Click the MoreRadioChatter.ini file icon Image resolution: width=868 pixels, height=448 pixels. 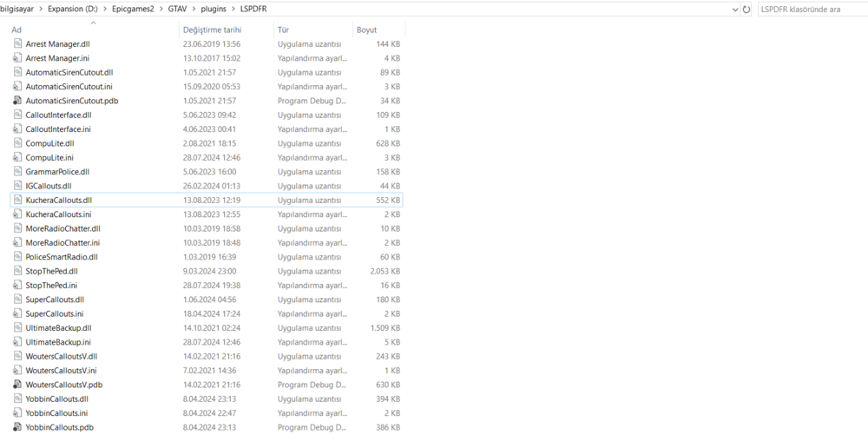(x=17, y=242)
